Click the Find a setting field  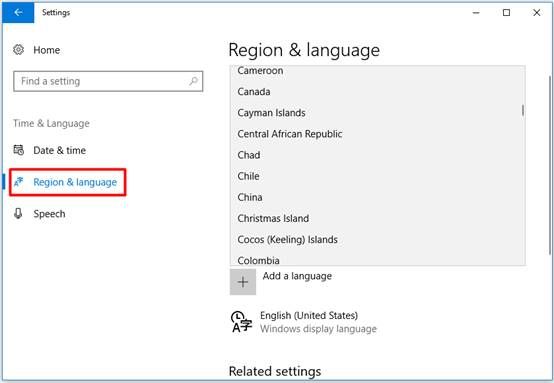[x=108, y=81]
